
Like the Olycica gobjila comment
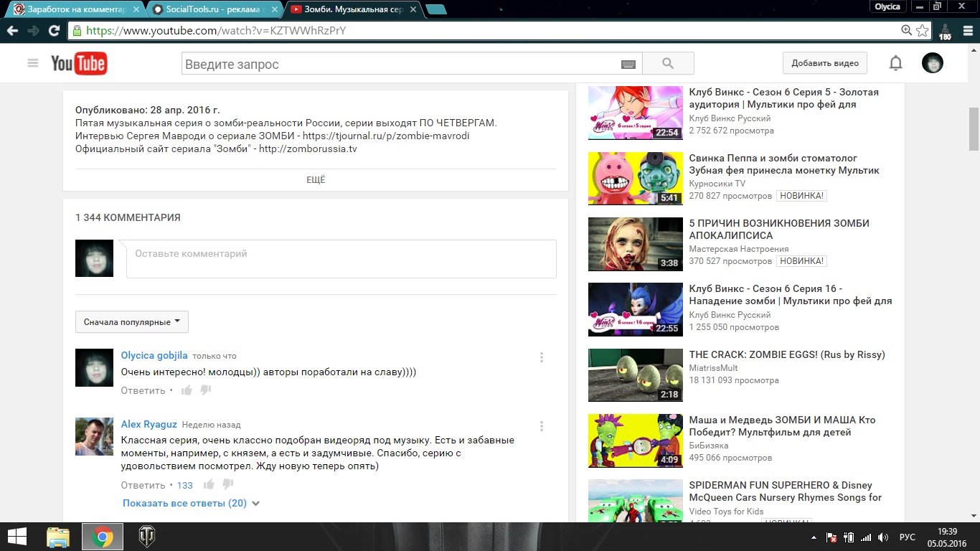coord(187,390)
